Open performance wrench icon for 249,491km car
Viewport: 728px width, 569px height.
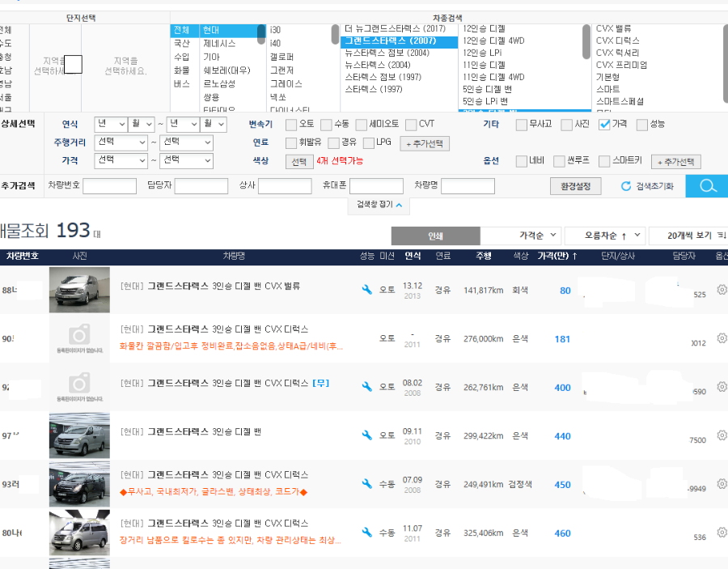pos(366,484)
